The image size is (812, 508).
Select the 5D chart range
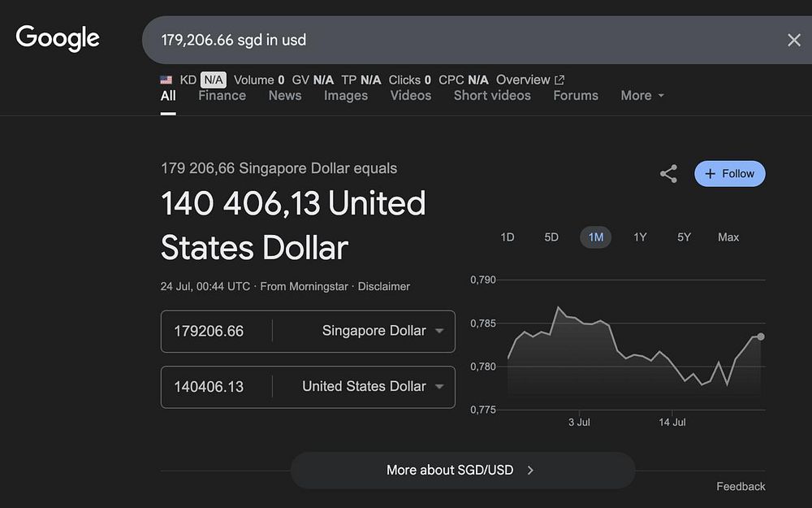551,237
